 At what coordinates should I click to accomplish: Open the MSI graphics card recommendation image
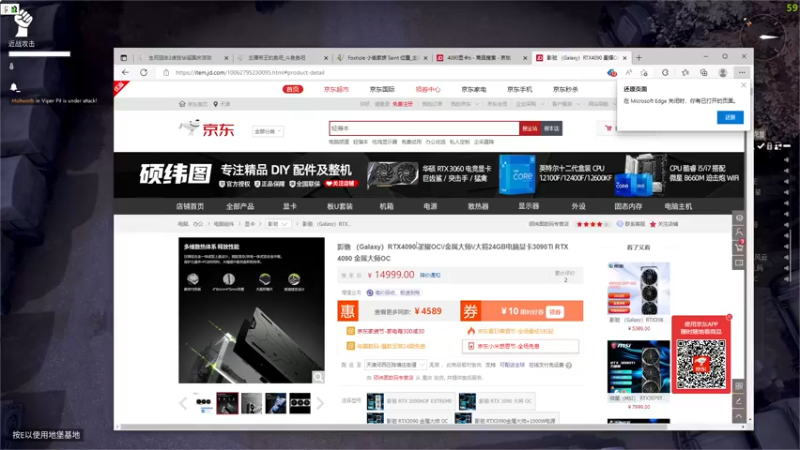tap(638, 367)
